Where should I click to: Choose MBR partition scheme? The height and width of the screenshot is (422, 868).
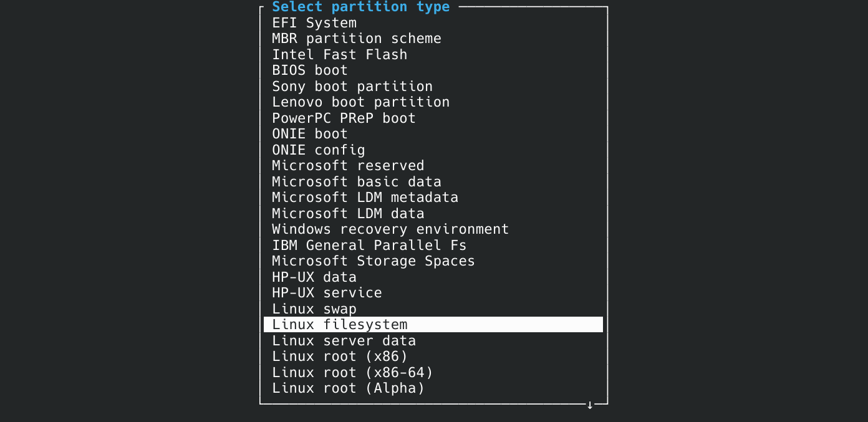tap(356, 38)
